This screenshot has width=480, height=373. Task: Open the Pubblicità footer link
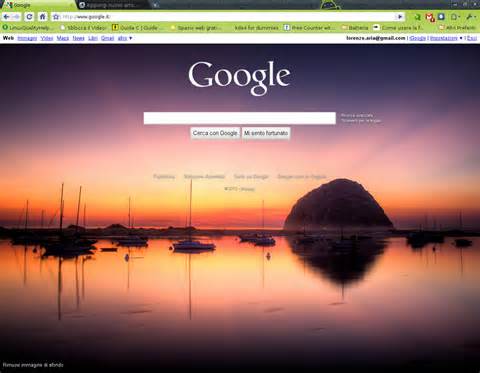164,177
